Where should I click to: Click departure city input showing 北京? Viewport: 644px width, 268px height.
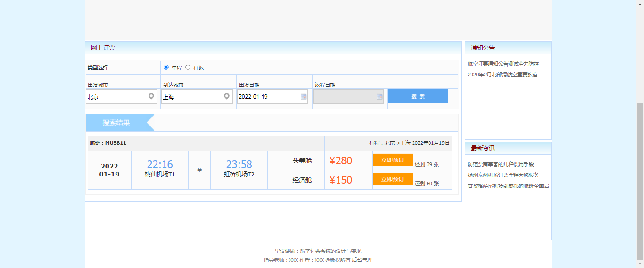[116, 97]
